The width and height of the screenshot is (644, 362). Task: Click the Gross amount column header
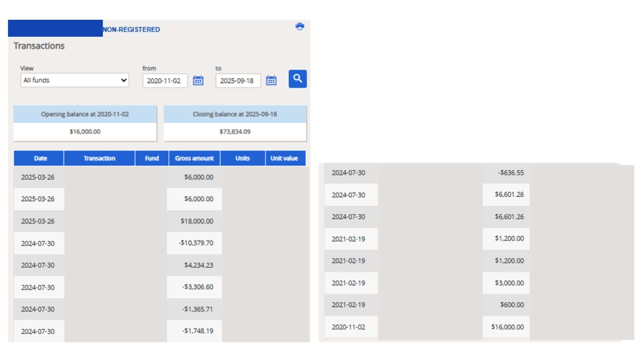point(194,158)
